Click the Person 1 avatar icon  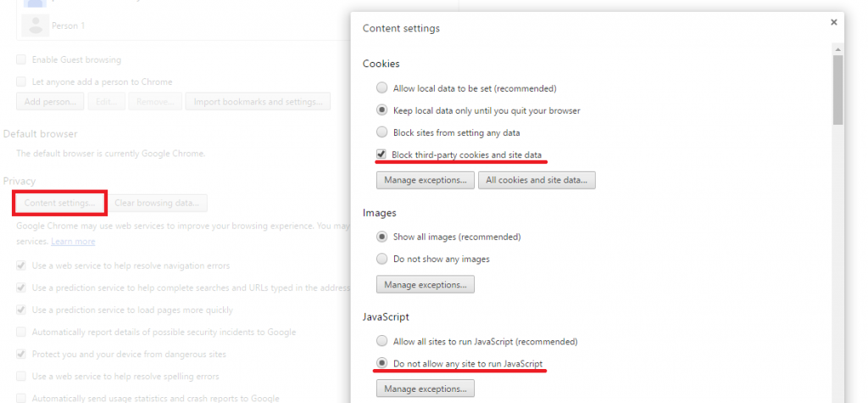pyautogui.click(x=36, y=25)
